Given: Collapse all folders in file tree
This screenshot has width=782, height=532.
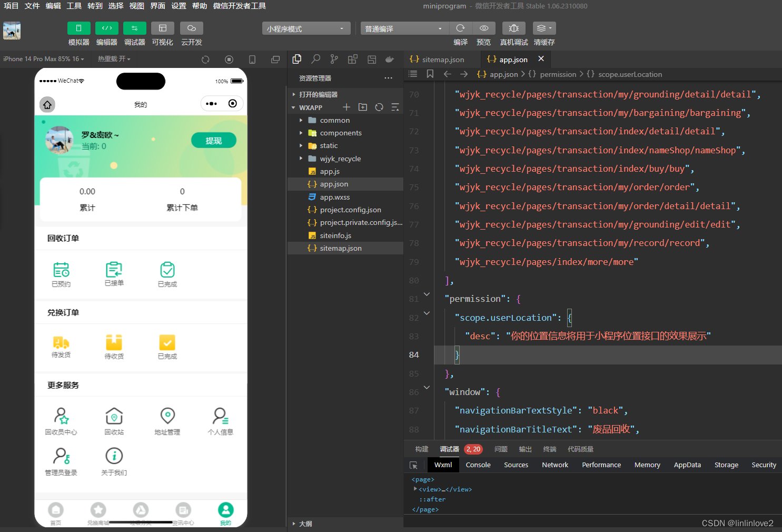Looking at the screenshot, I should (x=395, y=107).
